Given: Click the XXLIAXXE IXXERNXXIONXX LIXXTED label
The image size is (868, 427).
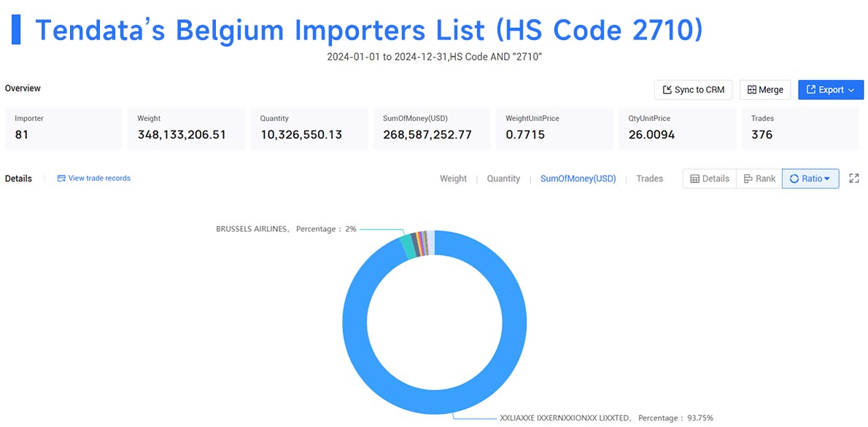Looking at the screenshot, I should point(606,418).
